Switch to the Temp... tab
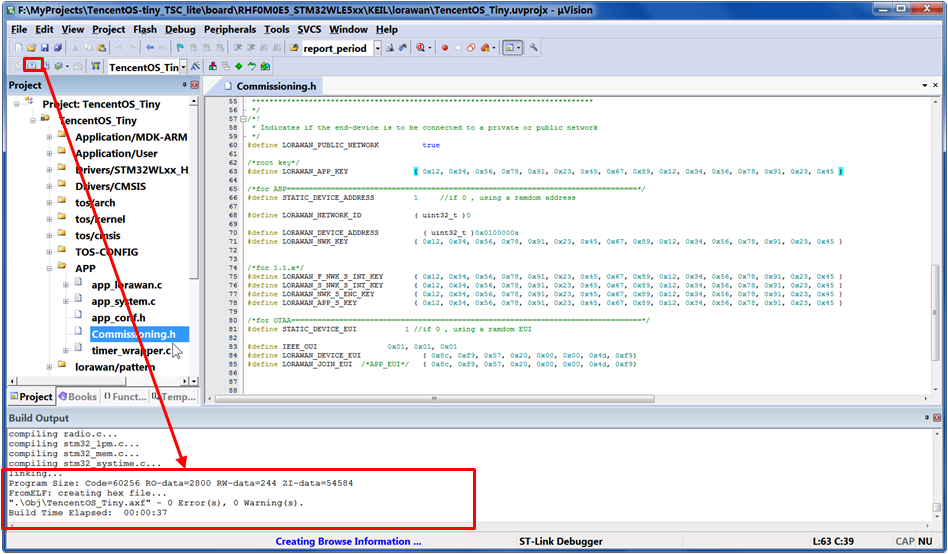Viewport: 948px width, 554px height. point(174,396)
